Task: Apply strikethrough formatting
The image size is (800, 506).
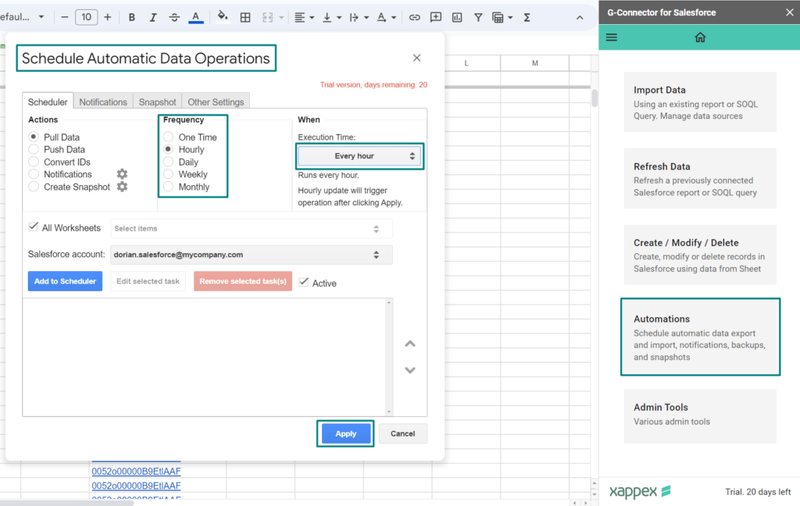Action: (174, 17)
